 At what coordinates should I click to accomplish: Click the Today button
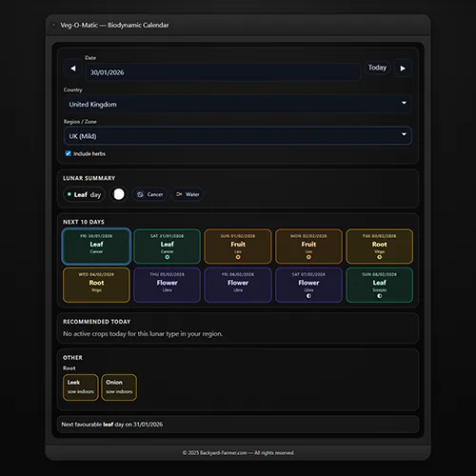pyautogui.click(x=377, y=68)
